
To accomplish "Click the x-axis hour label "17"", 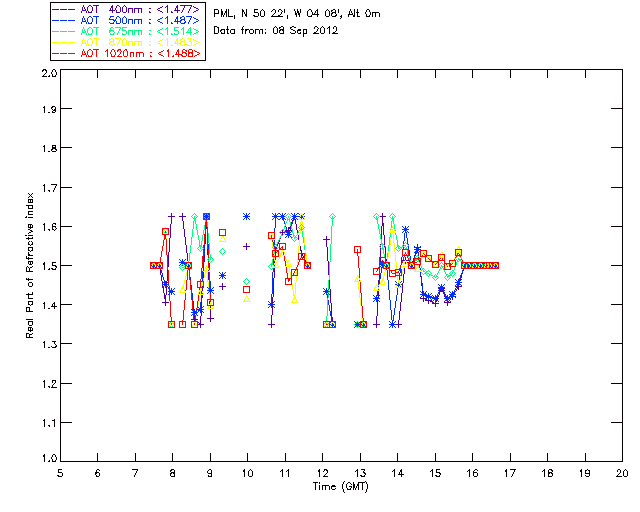I will click(x=510, y=473).
